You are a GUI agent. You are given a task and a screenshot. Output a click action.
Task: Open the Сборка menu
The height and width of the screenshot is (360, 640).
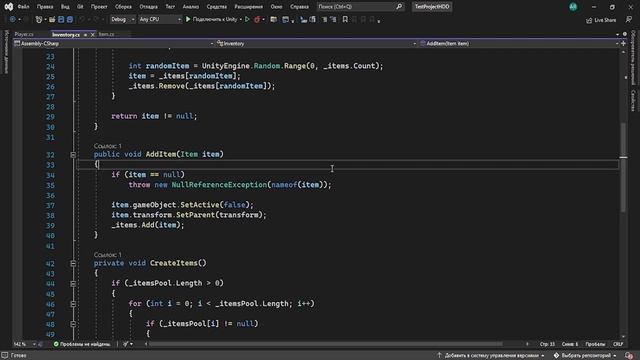(123, 7)
